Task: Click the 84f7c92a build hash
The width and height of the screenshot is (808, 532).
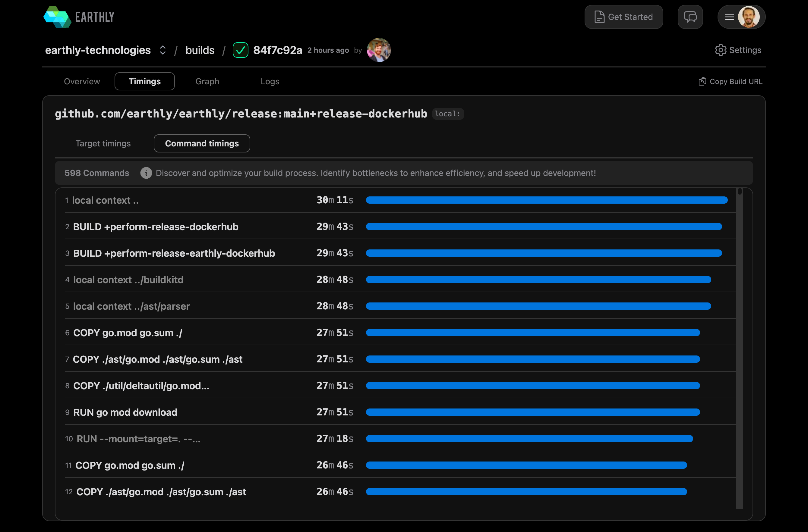Action: [277, 50]
